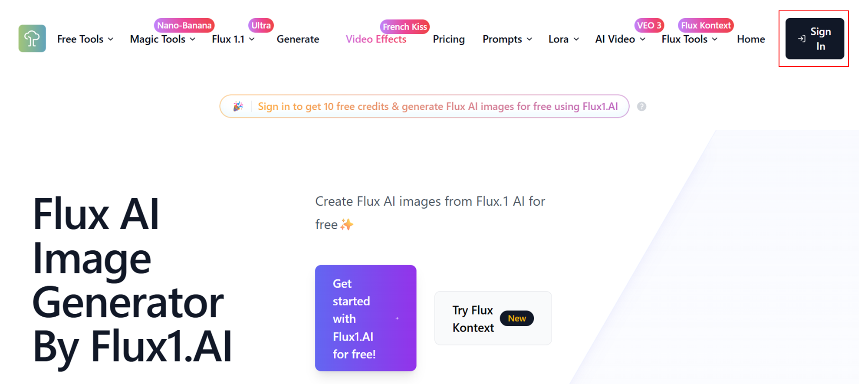Click the party popper emoji in banner
The height and width of the screenshot is (384, 868).
(238, 106)
